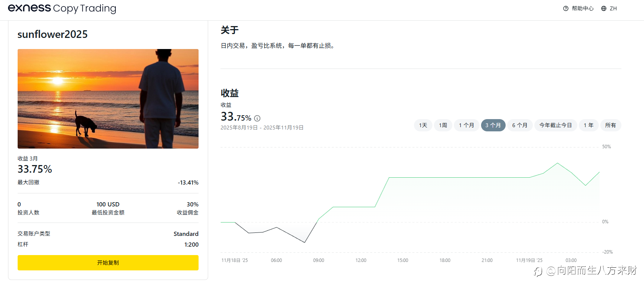Viewport: 644px width, 288px height.
Task: Click the lowest dip on the return chart
Action: pos(305,242)
